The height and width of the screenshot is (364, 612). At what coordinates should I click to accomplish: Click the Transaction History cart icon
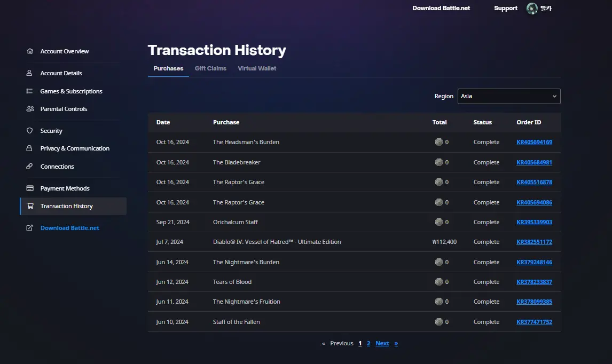(x=30, y=205)
